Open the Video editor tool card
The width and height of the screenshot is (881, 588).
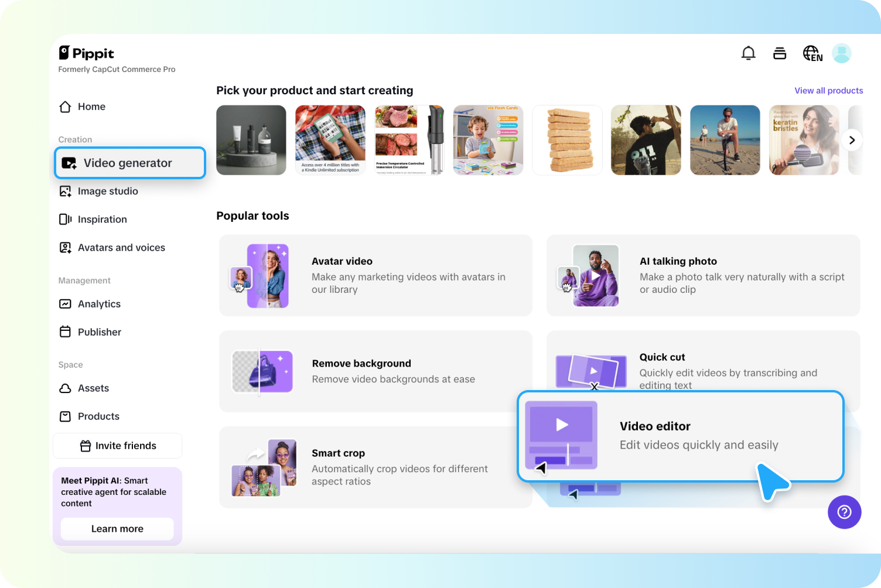point(679,436)
